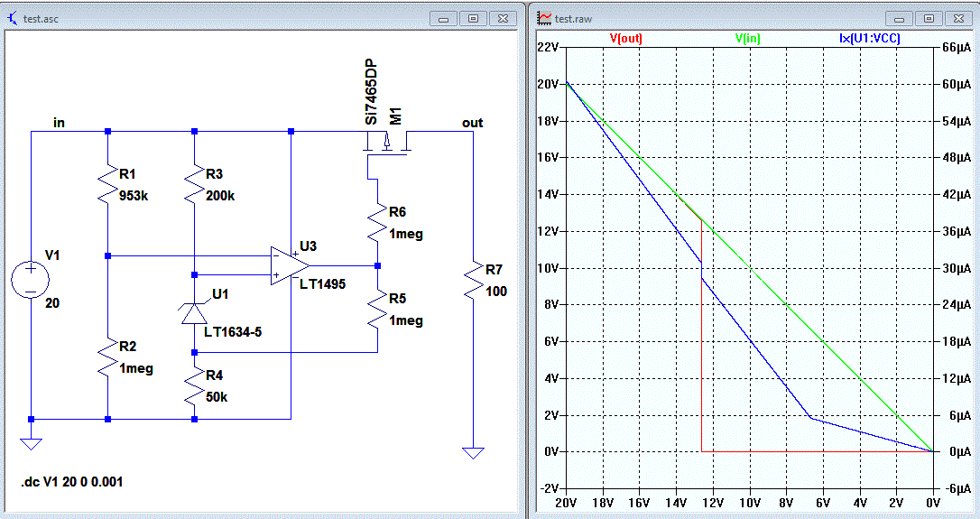Image resolution: width=980 pixels, height=519 pixels.
Task: Click the horizontal axis at 20V
Action: click(x=566, y=502)
